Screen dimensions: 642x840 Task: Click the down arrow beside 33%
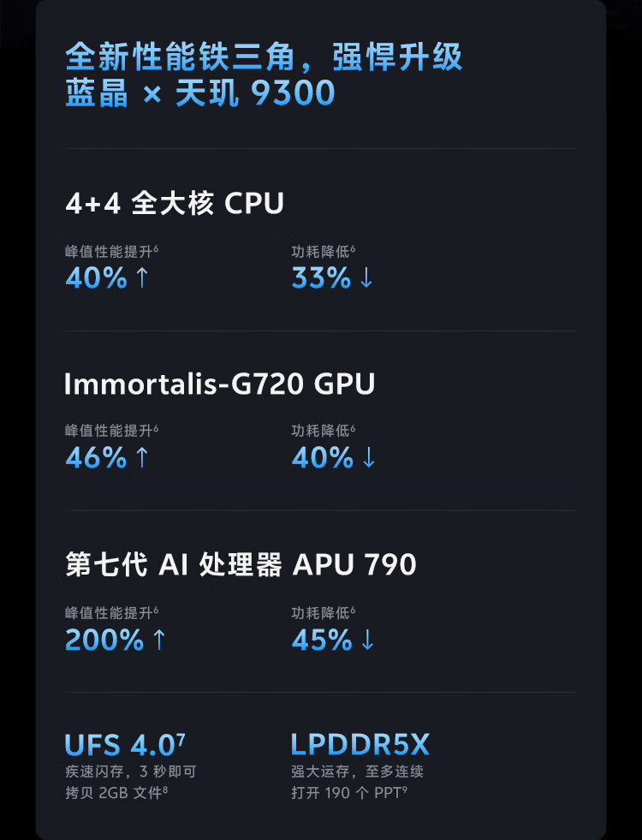(x=366, y=278)
